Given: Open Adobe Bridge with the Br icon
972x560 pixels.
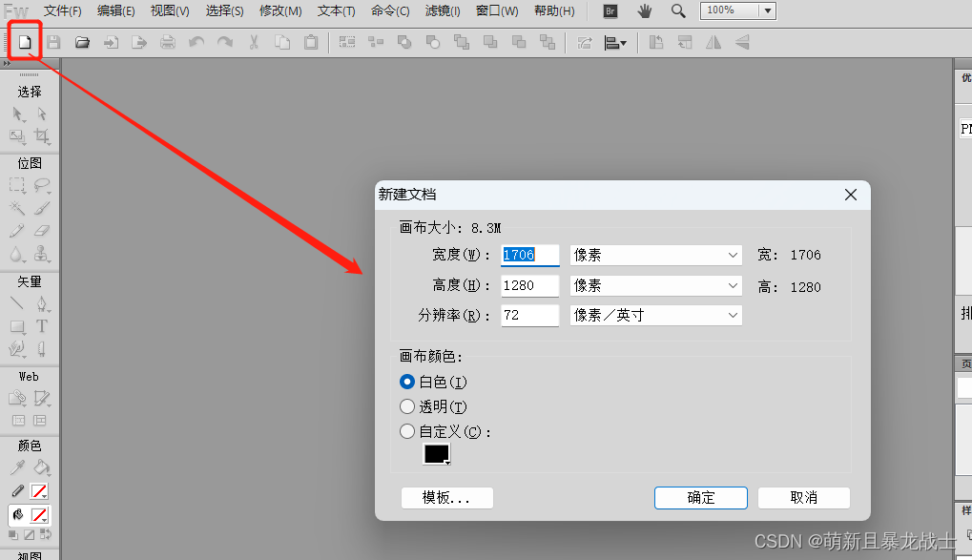Looking at the screenshot, I should point(610,11).
